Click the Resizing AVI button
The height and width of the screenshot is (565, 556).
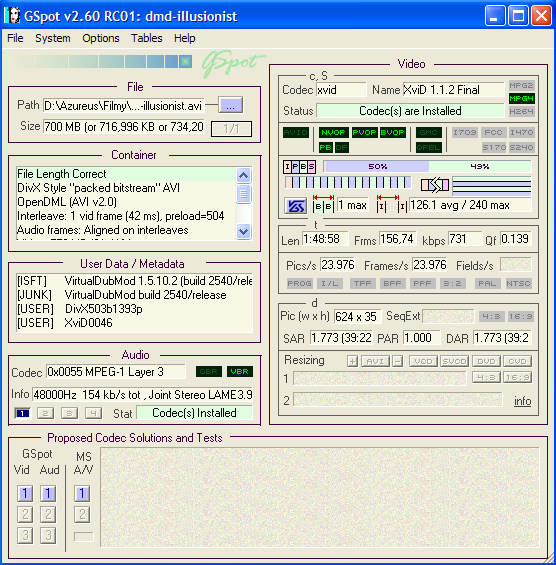click(x=375, y=361)
